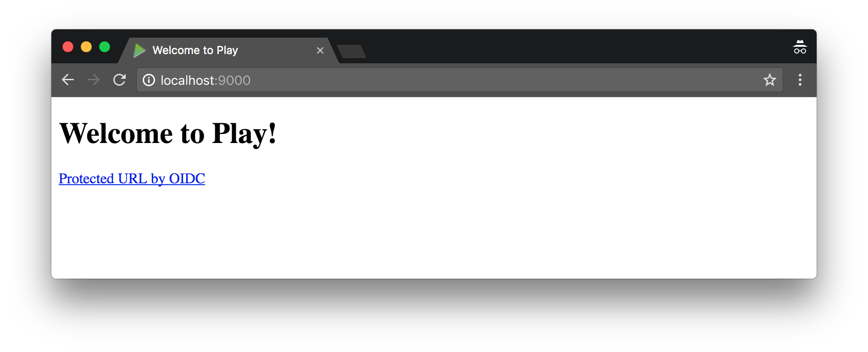The width and height of the screenshot is (868, 352).
Task: Minimize the window with yellow button
Action: pos(86,47)
